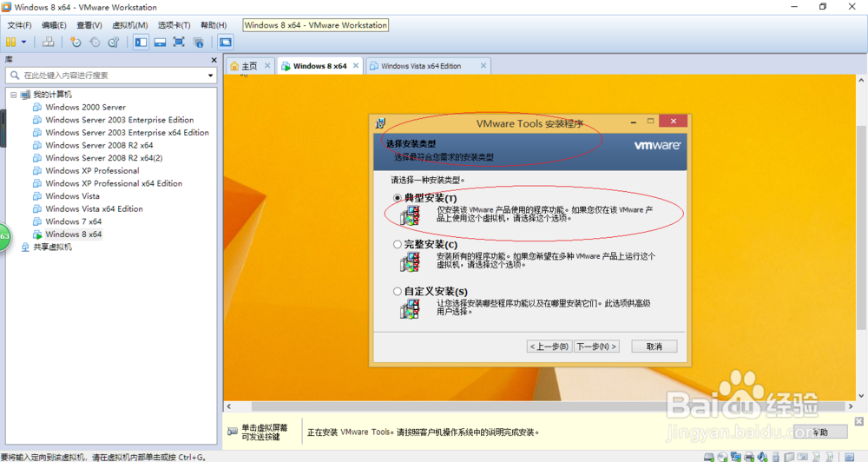The height and width of the screenshot is (462, 868).
Task: Select Windows Server 2008 R2 x64
Action: pos(99,145)
